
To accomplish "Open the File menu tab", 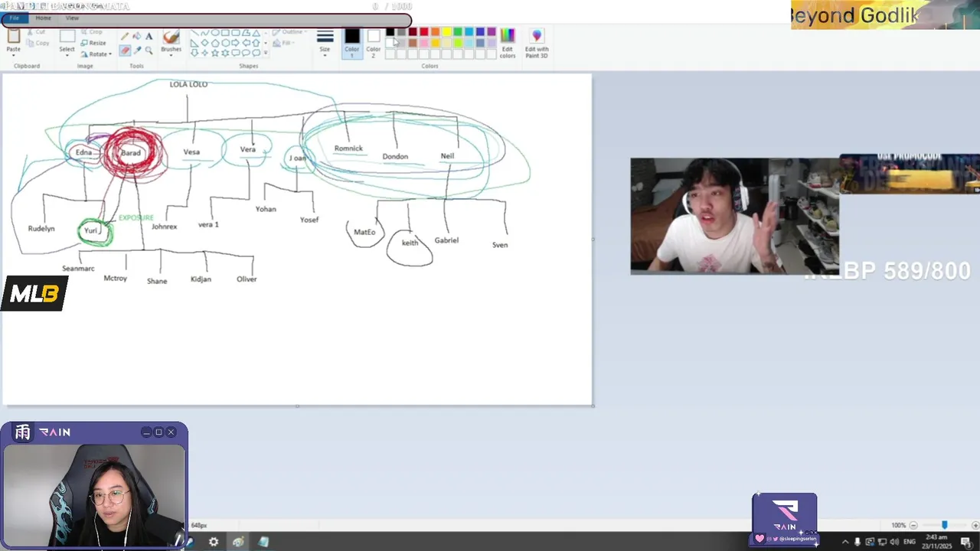I will (x=15, y=18).
